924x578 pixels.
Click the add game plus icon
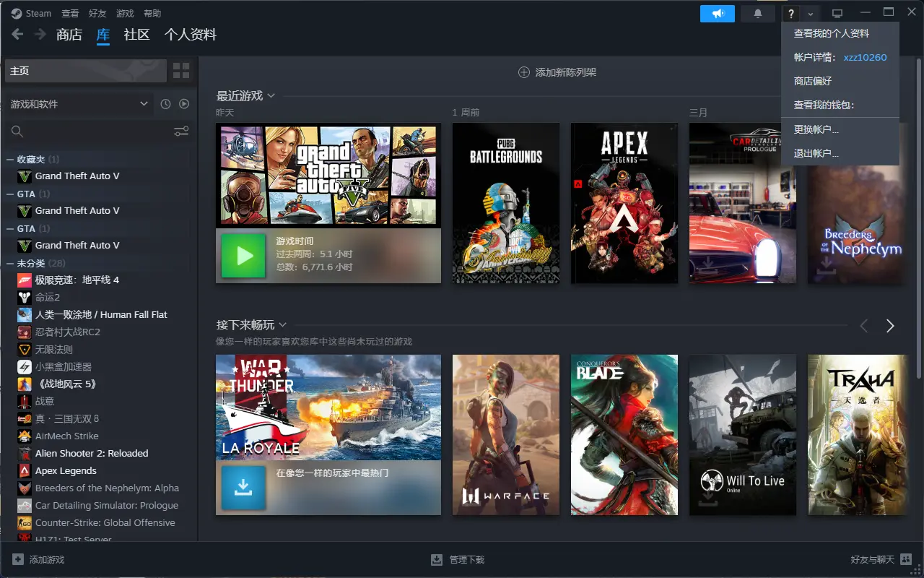click(x=17, y=559)
